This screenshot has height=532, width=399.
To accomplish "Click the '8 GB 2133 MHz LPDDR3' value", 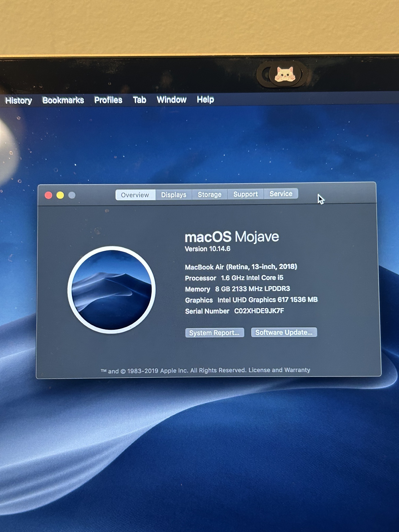I will 252,289.
